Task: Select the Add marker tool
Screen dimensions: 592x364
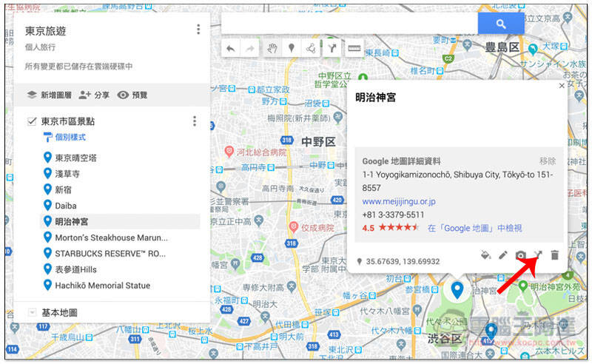Action: [x=291, y=48]
